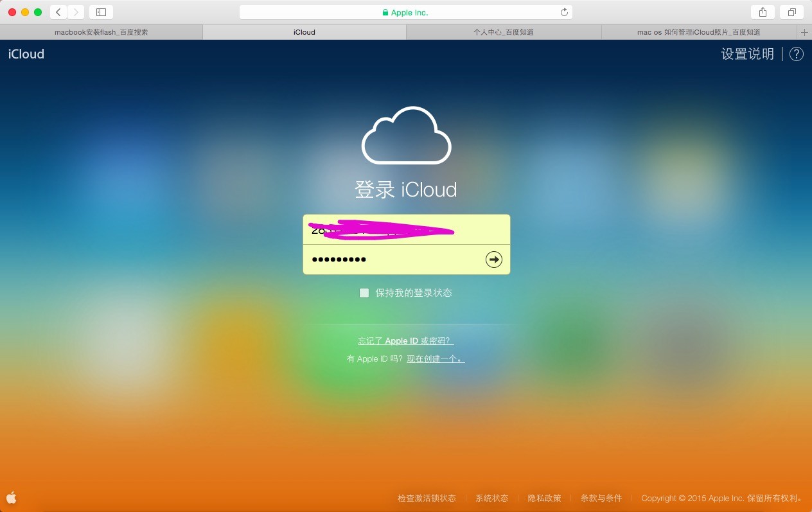Add a new tab with the plus button
Viewport: 812px width, 512px height.
point(804,32)
